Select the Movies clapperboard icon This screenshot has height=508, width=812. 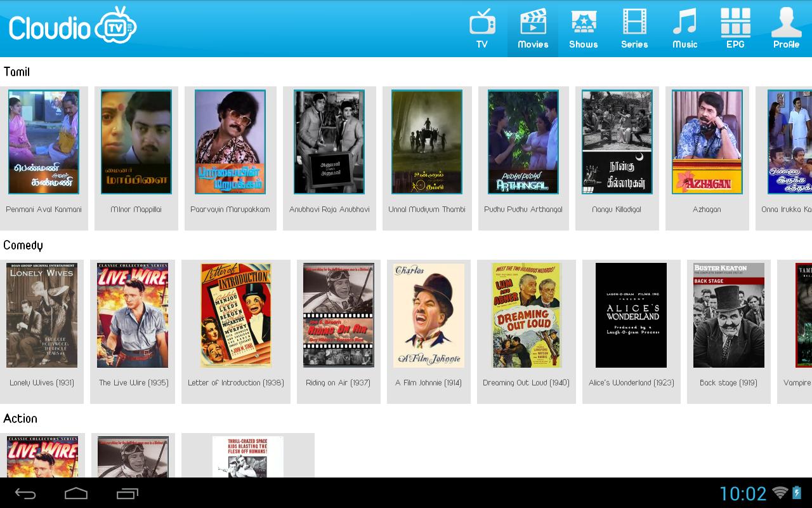click(x=533, y=23)
